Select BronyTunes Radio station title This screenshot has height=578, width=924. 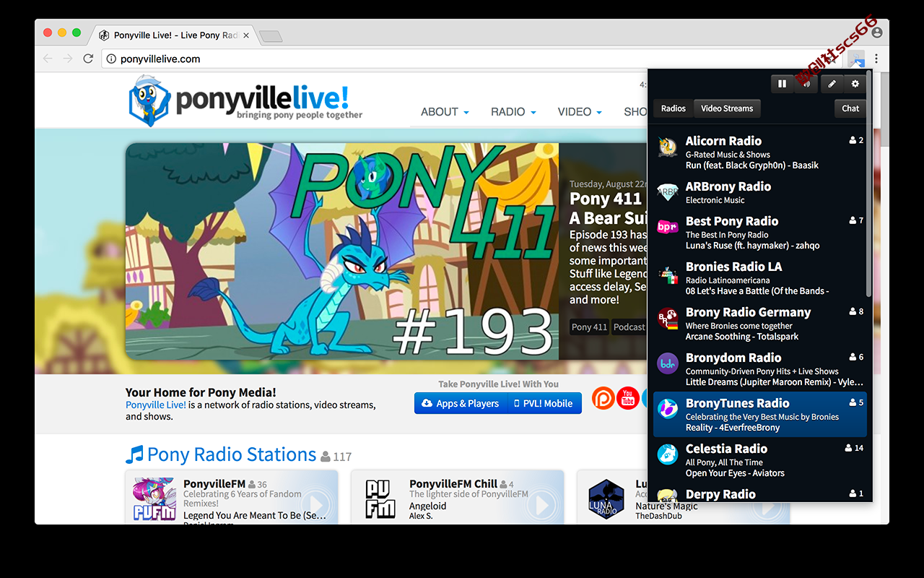point(738,403)
